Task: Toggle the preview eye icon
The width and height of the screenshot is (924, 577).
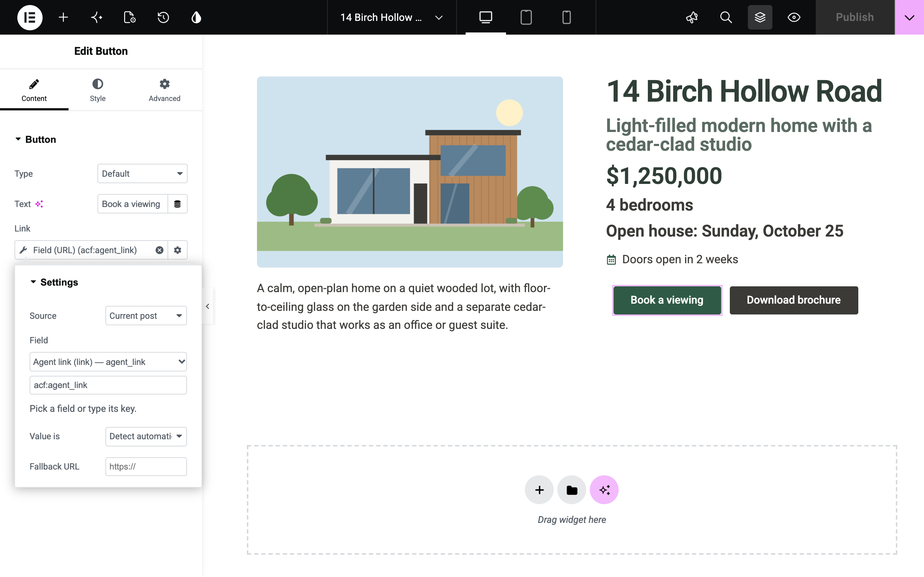Action: pyautogui.click(x=794, y=17)
